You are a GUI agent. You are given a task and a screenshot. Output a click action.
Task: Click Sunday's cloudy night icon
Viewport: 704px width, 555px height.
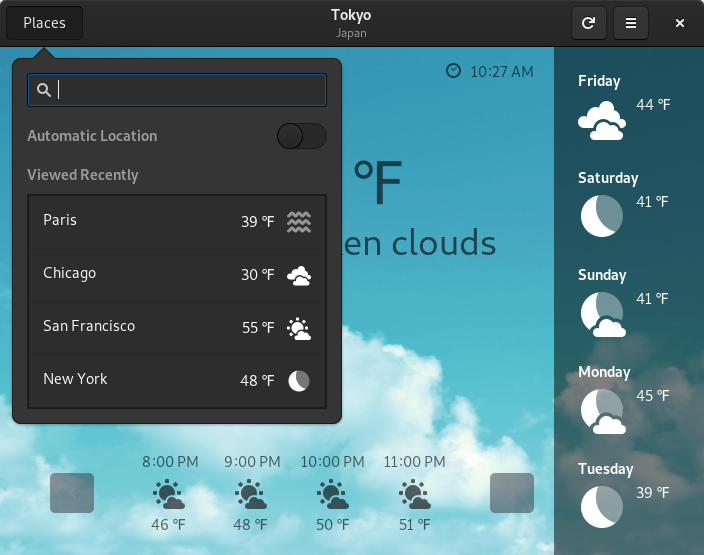coord(602,314)
